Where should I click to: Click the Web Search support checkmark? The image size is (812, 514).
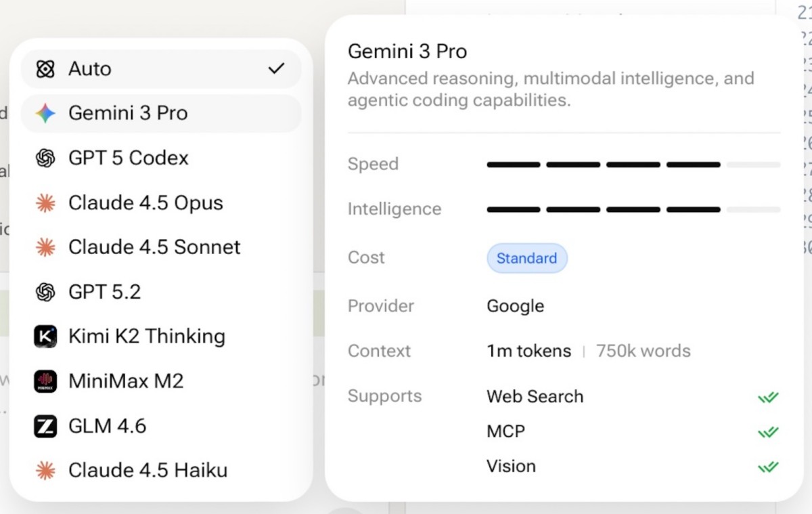768,397
